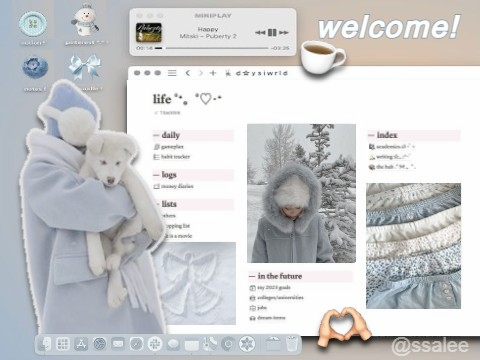Open the dock folder left of Trash
The width and height of the screenshot is (480, 360).
click(273, 344)
